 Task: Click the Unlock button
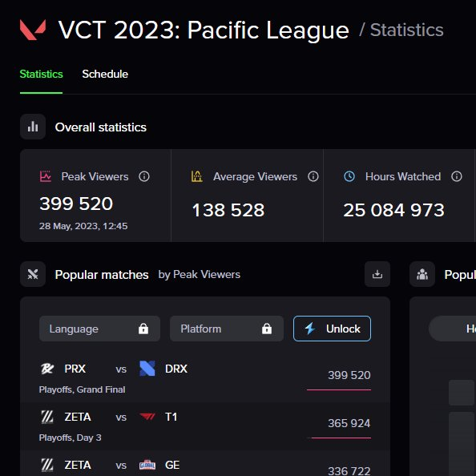pyautogui.click(x=332, y=329)
